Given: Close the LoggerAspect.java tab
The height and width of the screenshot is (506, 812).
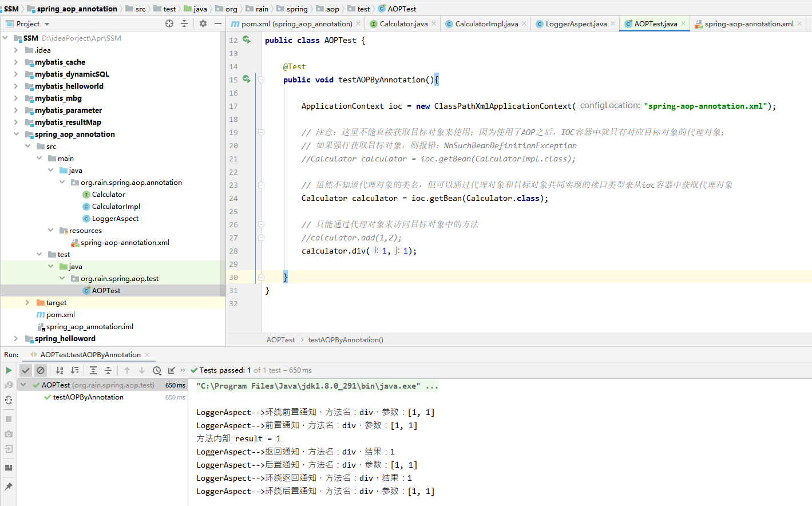Looking at the screenshot, I should pyautogui.click(x=613, y=23).
